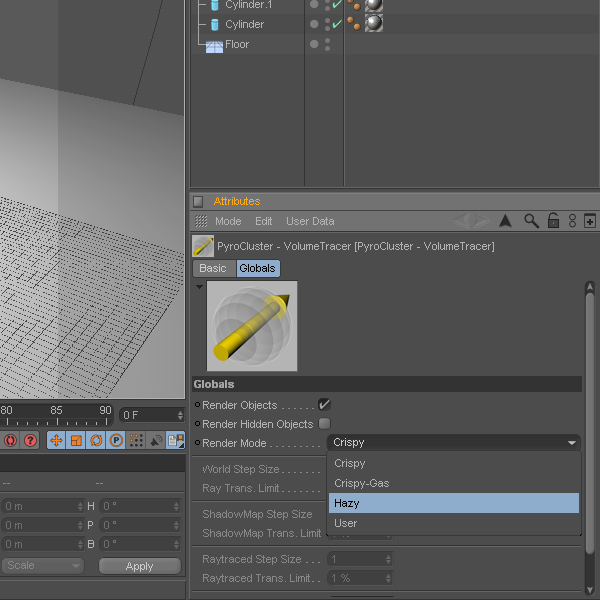Click the P rotation field stepper

tap(176, 525)
